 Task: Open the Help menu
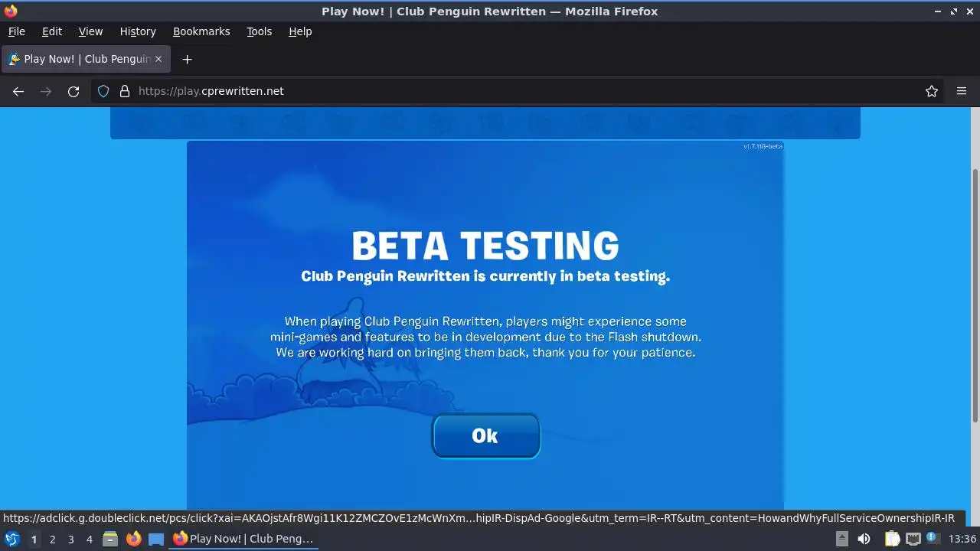coord(300,31)
